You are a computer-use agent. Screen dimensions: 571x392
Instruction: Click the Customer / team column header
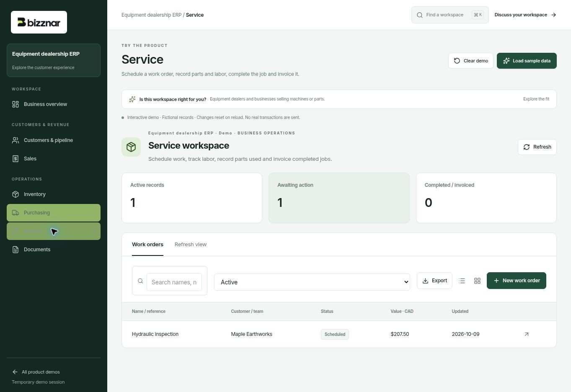pos(247,312)
